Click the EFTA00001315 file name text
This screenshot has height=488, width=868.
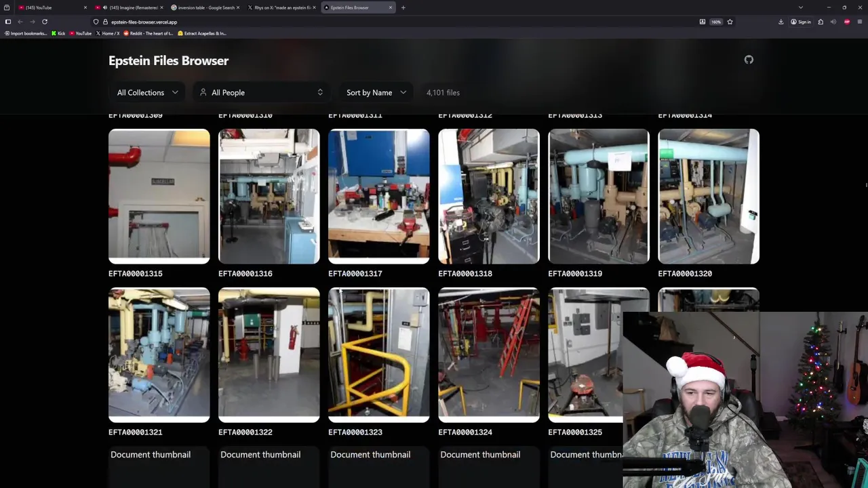coord(136,273)
